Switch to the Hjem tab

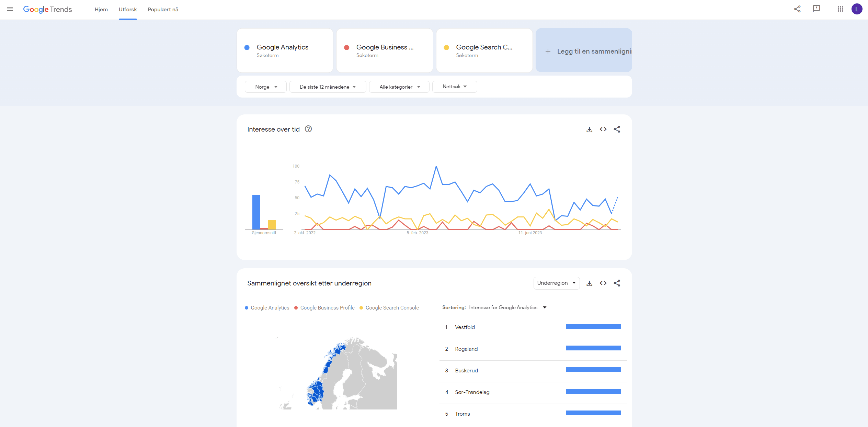[101, 9]
